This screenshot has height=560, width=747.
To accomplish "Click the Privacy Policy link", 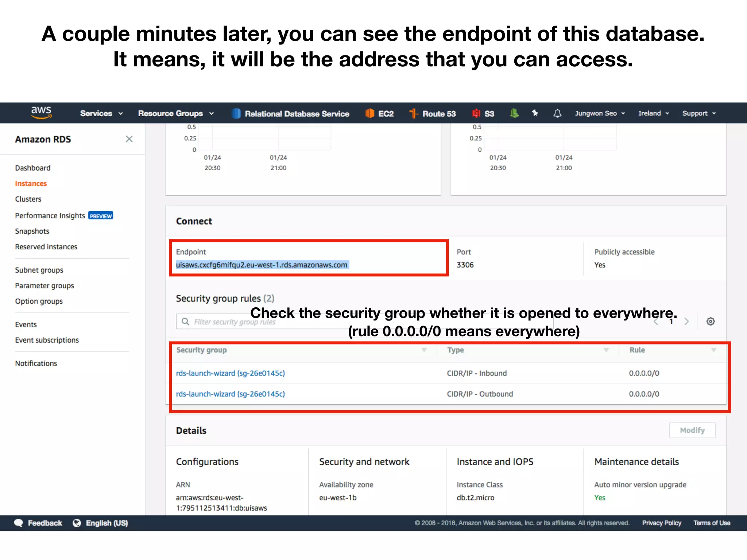I will 662,523.
